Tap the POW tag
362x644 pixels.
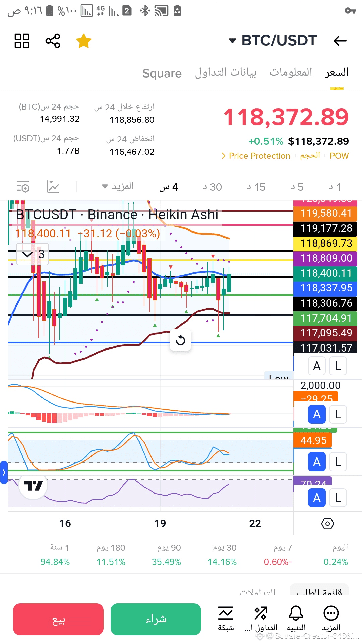tap(339, 156)
